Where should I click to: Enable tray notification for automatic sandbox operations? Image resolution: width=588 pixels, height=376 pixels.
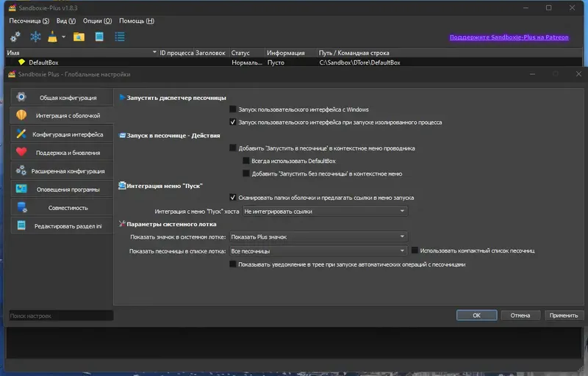pyautogui.click(x=233, y=264)
